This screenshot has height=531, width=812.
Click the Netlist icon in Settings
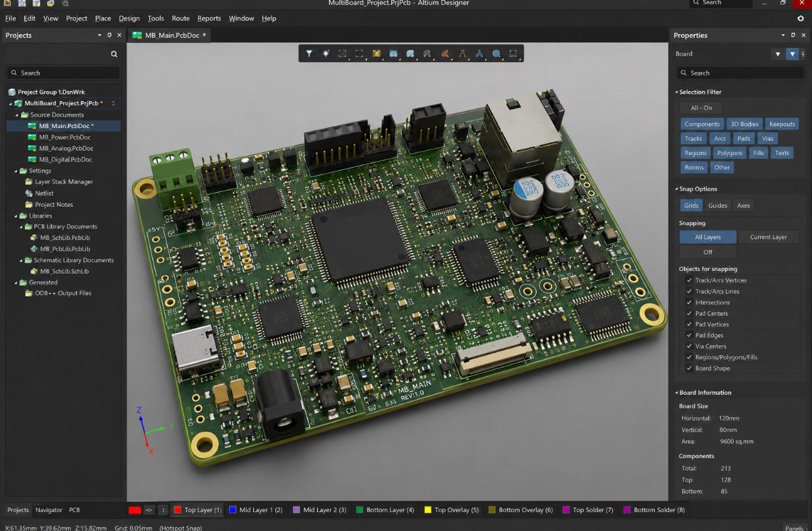click(28, 193)
